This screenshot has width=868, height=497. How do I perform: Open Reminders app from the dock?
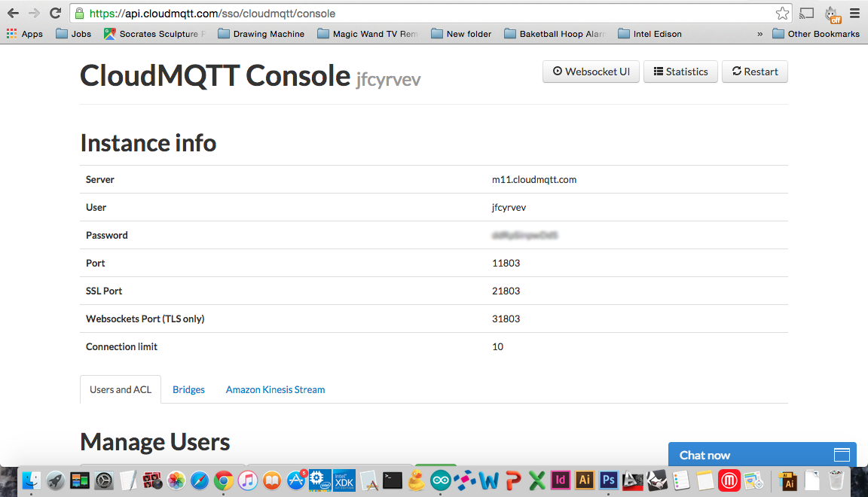[681, 480]
